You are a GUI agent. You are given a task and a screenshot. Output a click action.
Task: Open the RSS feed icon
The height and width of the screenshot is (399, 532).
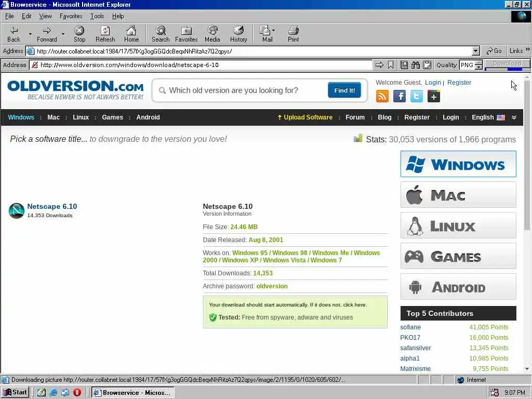pos(382,96)
